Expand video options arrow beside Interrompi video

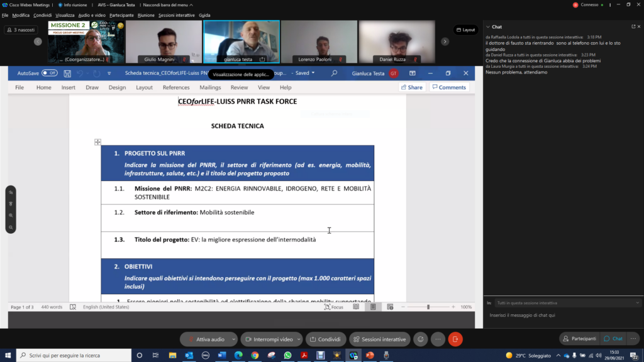(299, 339)
